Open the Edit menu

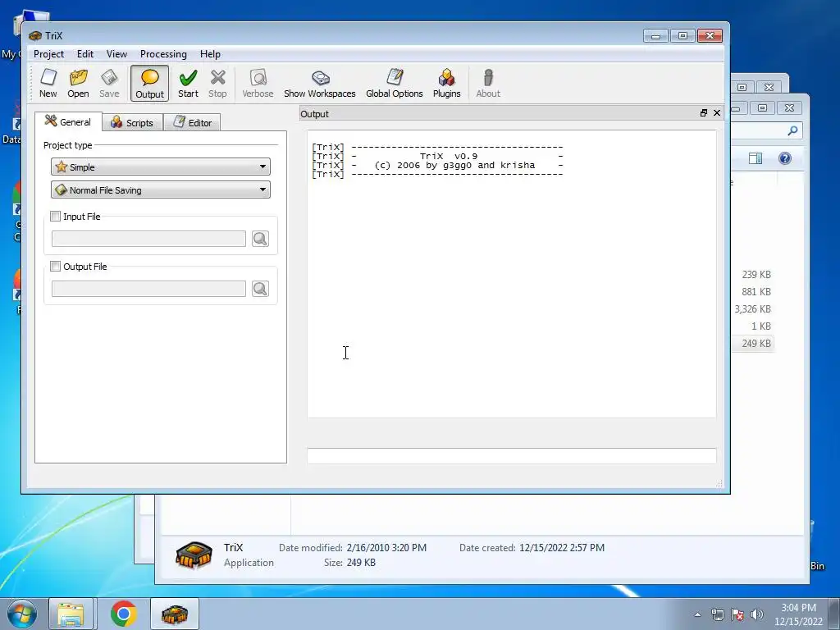(85, 54)
